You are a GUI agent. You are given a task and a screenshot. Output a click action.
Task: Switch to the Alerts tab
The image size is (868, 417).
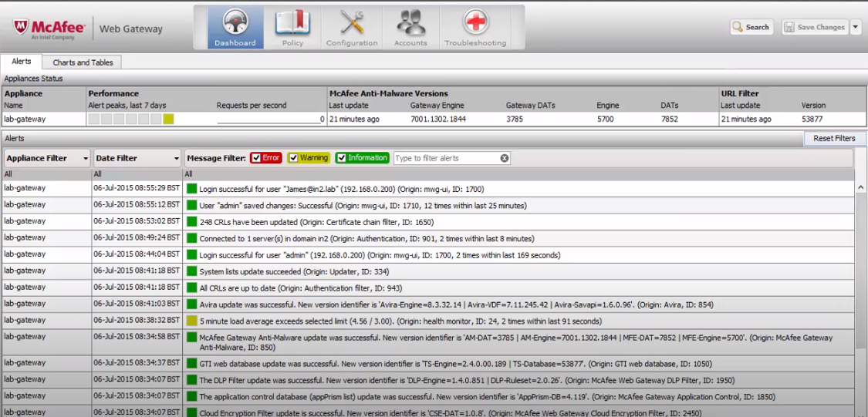(x=21, y=62)
